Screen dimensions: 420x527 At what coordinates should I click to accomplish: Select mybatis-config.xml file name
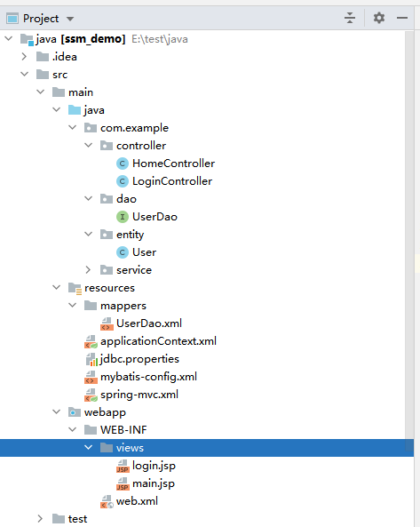(148, 377)
